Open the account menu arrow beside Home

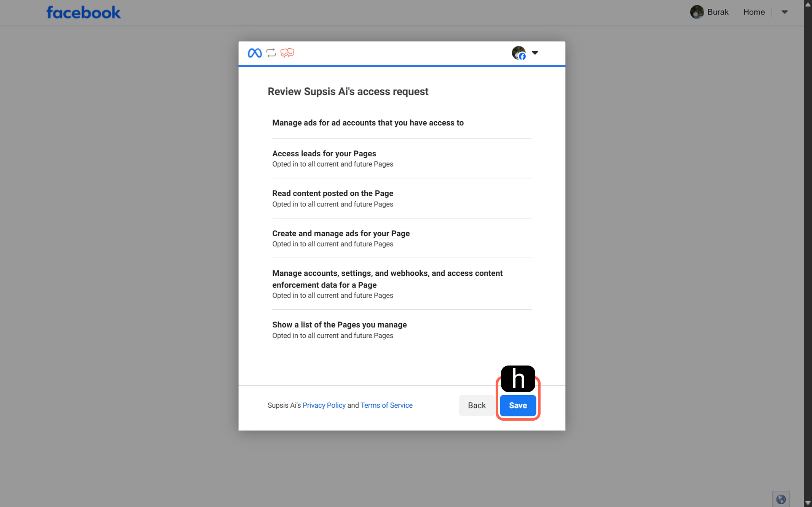[785, 12]
